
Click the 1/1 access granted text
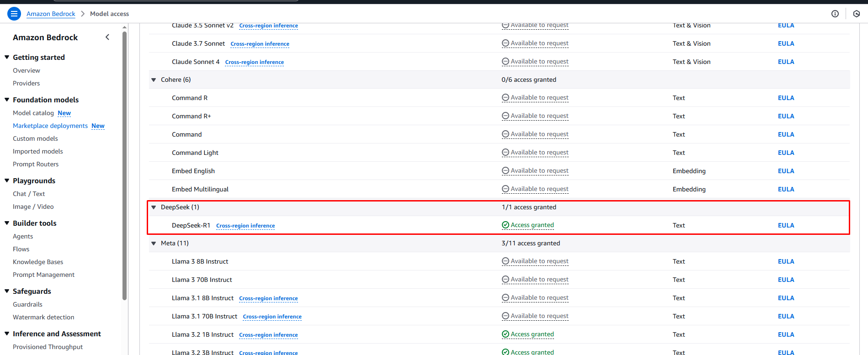[x=529, y=207]
